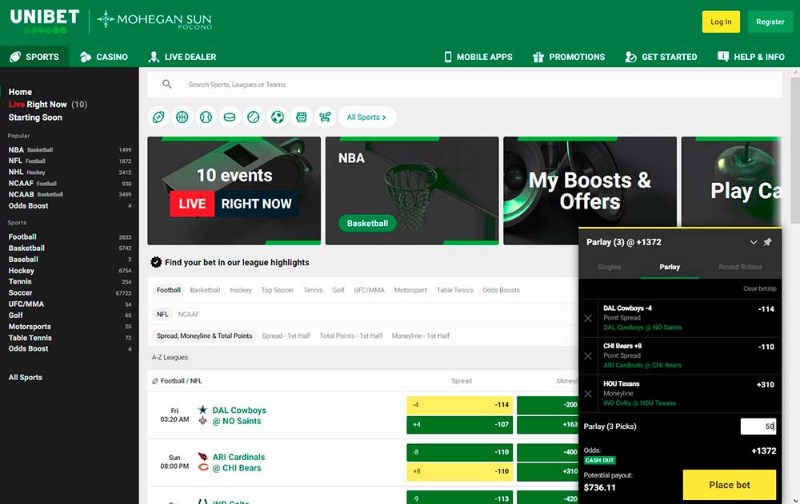800x504 pixels.
Task: Open Starting Soon in the sidebar
Action: coord(35,117)
